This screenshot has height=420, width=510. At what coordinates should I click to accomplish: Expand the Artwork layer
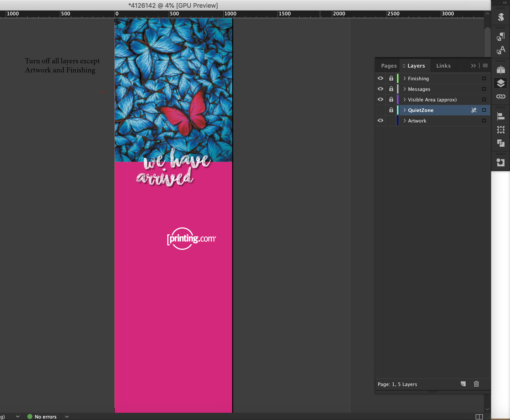[x=405, y=121]
